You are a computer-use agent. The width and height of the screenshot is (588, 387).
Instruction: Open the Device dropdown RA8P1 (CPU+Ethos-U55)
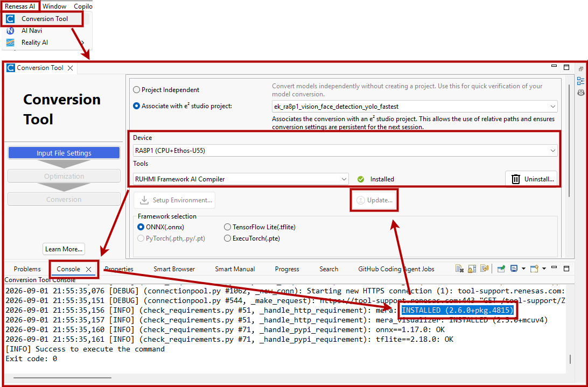pyautogui.click(x=345, y=151)
